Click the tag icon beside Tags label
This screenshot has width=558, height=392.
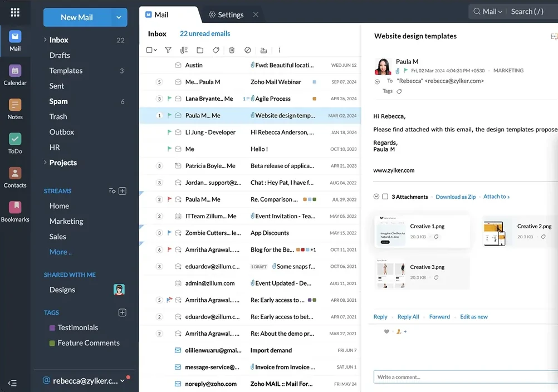click(x=399, y=91)
